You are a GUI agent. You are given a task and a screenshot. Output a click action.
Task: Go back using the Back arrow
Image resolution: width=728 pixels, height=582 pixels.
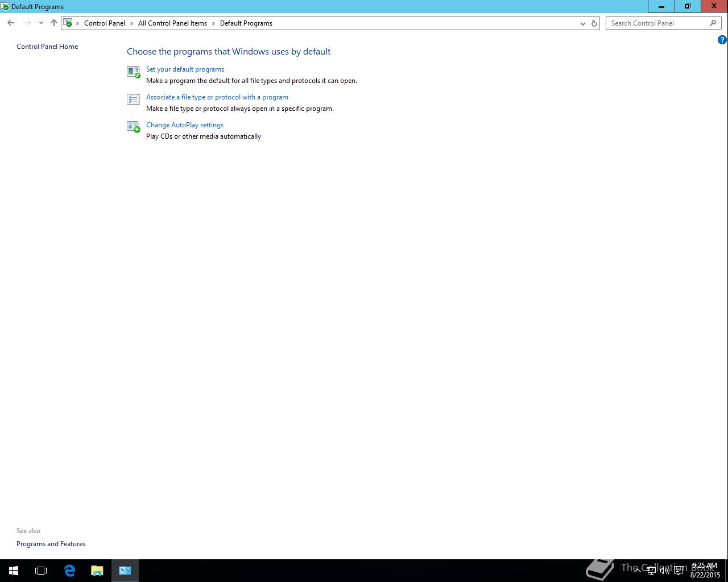[11, 23]
